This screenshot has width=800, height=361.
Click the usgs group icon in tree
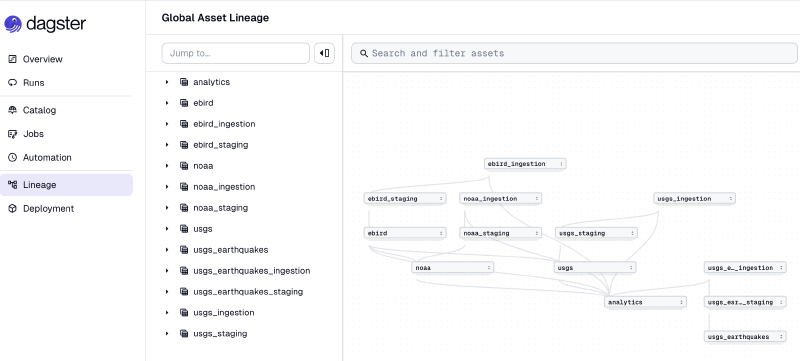pos(184,229)
